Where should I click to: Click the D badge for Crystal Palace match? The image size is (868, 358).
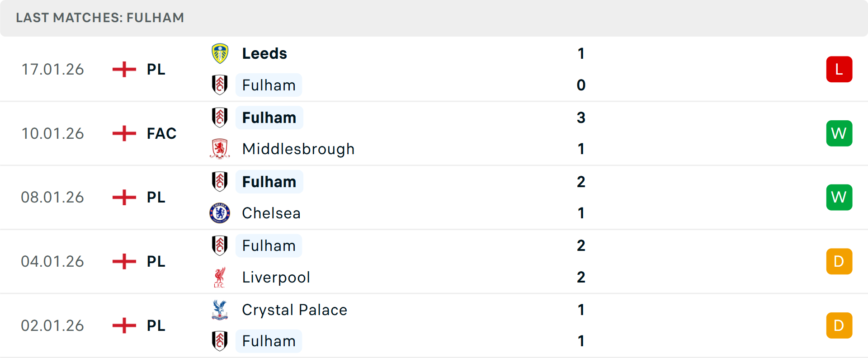pos(839,325)
